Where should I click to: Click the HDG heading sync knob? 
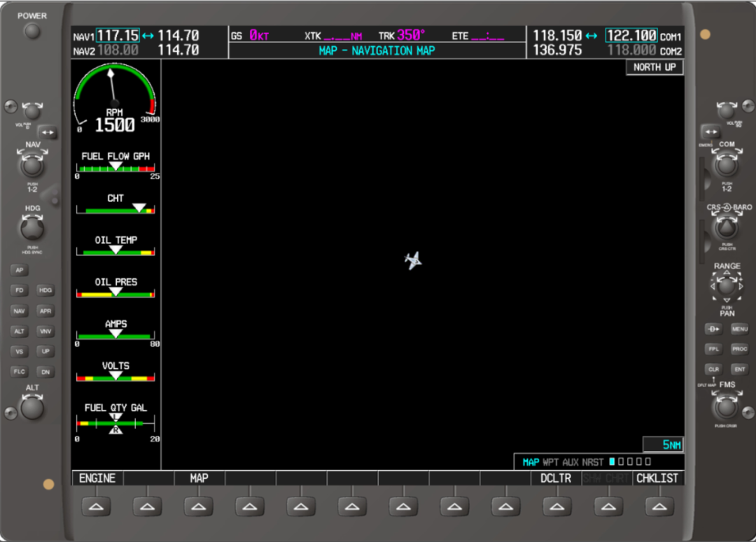click(32, 228)
